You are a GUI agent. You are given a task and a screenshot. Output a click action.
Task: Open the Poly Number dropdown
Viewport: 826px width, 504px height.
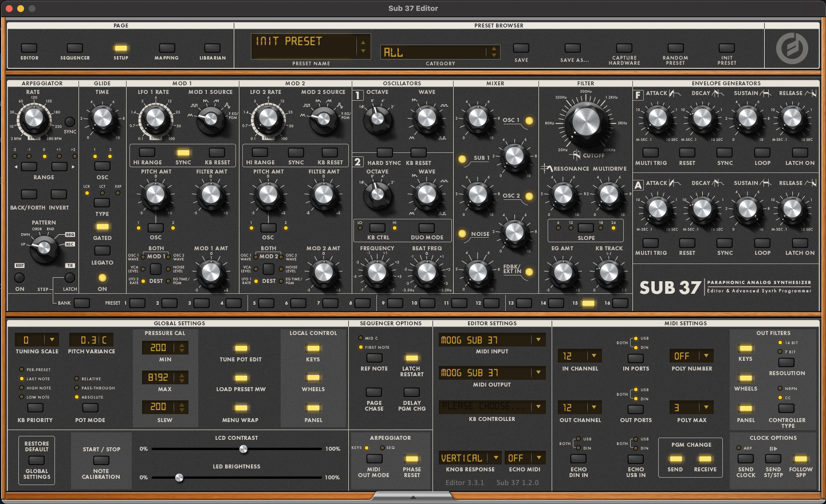point(692,356)
